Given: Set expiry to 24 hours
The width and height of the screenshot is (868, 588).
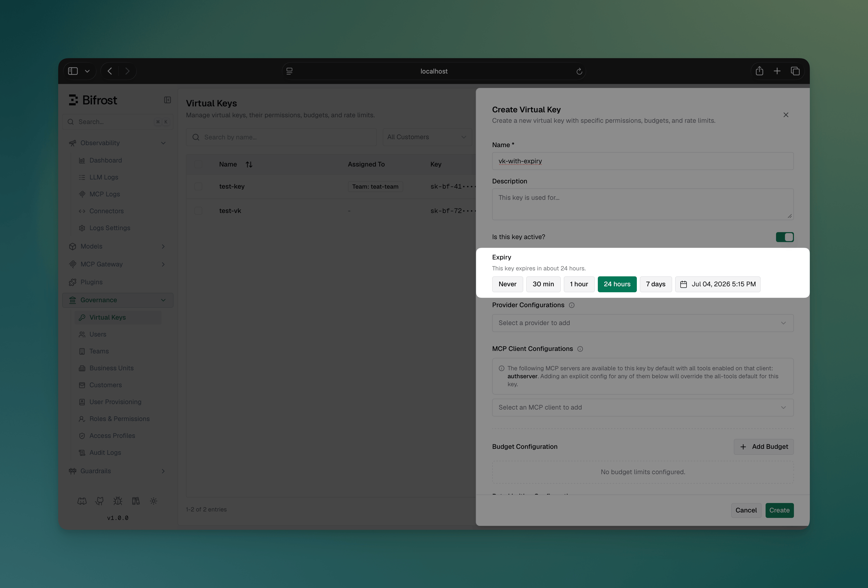Looking at the screenshot, I should pos(617,284).
